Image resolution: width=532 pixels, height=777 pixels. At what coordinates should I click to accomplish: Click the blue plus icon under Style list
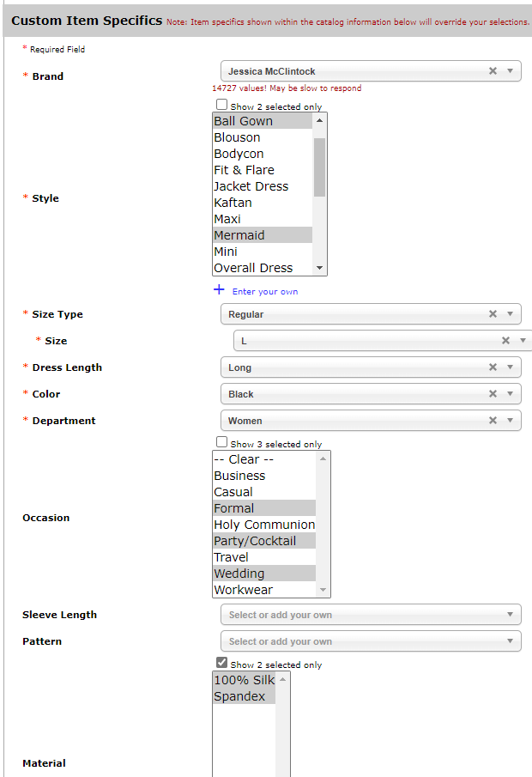(x=219, y=290)
